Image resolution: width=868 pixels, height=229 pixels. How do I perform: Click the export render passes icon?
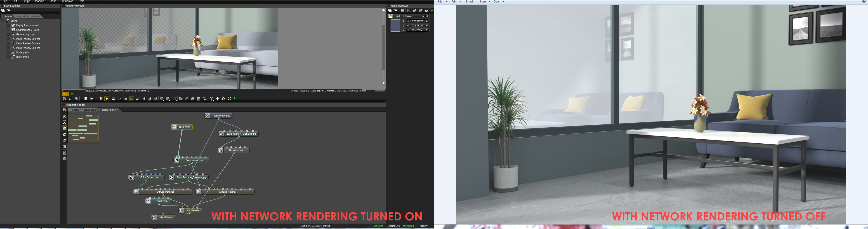click(193, 99)
